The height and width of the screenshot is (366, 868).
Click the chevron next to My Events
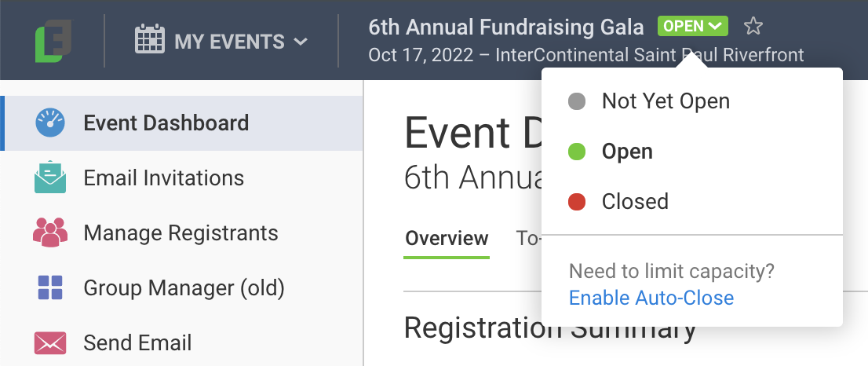tap(301, 42)
